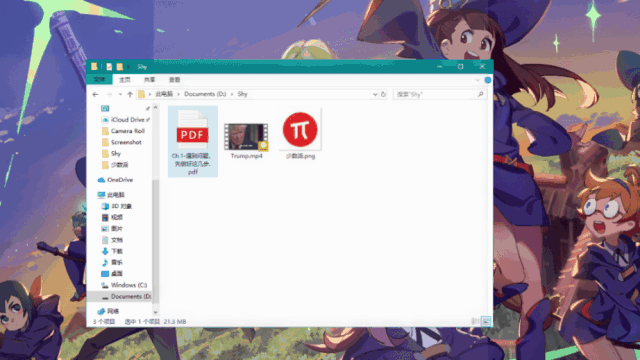
Task: Click Documents (D:) breadcrumb in address bar
Action: point(205,94)
